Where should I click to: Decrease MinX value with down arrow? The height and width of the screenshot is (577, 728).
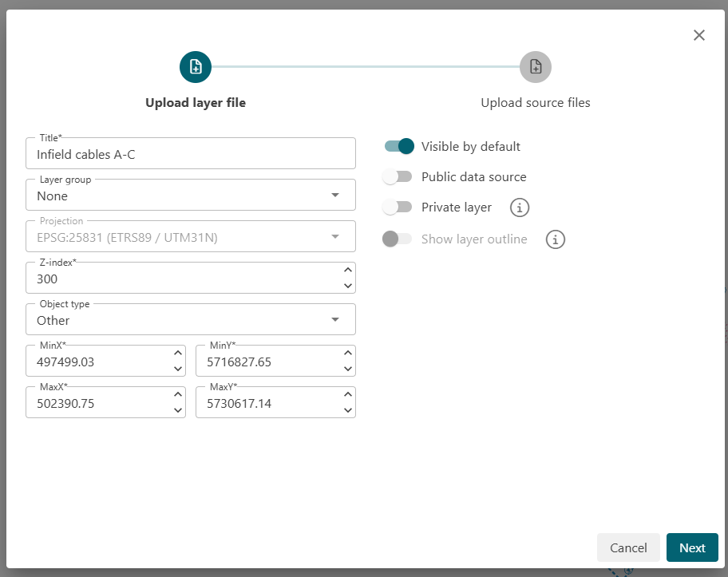click(x=178, y=369)
